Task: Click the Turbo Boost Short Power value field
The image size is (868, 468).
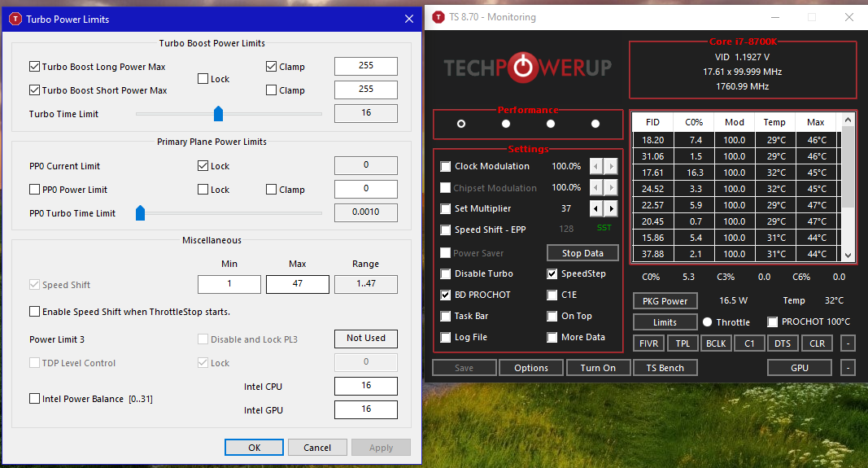Action: coord(366,90)
